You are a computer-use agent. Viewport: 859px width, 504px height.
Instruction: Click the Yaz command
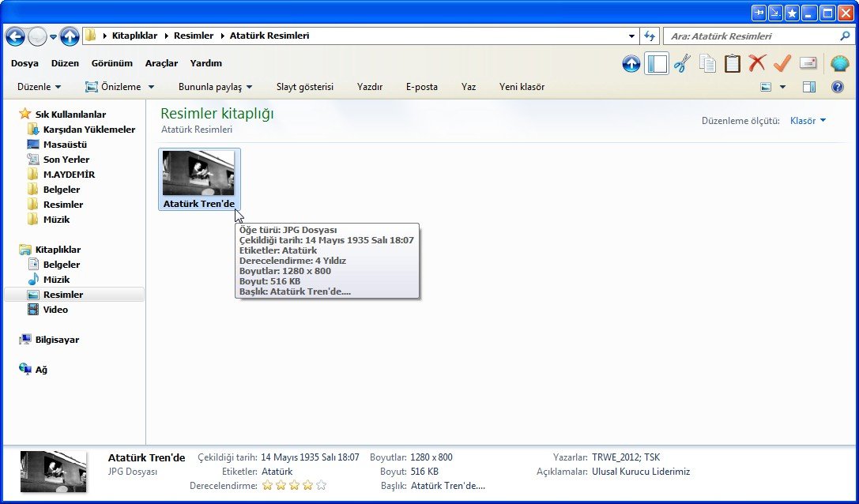pos(469,87)
